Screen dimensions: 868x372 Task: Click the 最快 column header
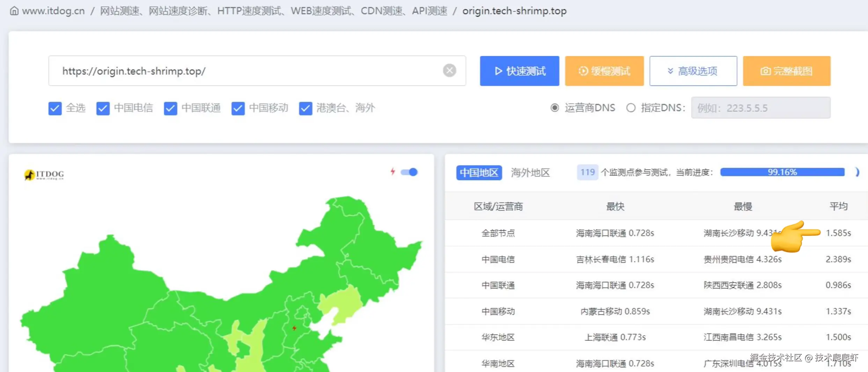click(x=615, y=206)
